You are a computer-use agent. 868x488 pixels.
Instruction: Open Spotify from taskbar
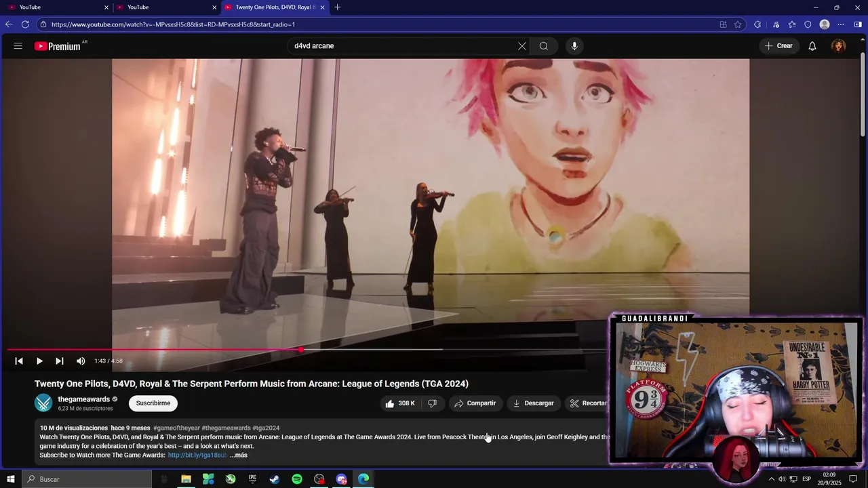(x=297, y=479)
